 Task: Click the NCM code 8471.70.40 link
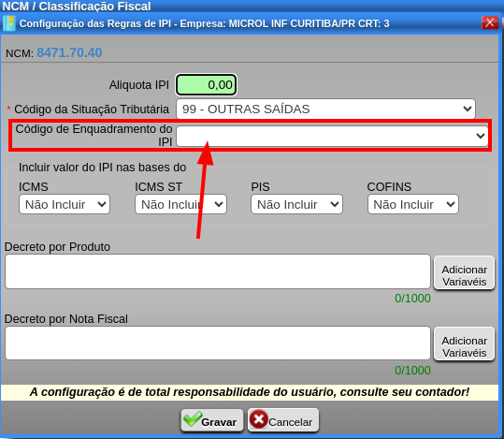(69, 52)
